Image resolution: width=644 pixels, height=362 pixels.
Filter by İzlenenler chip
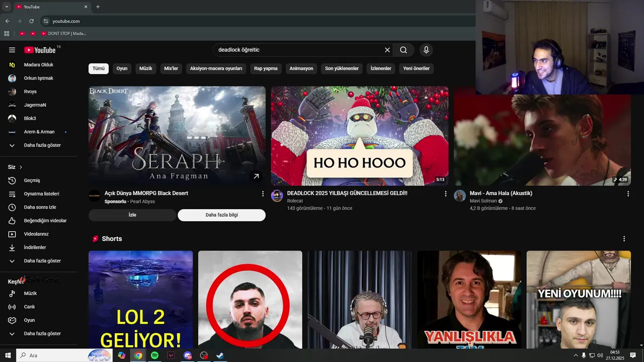pyautogui.click(x=381, y=68)
